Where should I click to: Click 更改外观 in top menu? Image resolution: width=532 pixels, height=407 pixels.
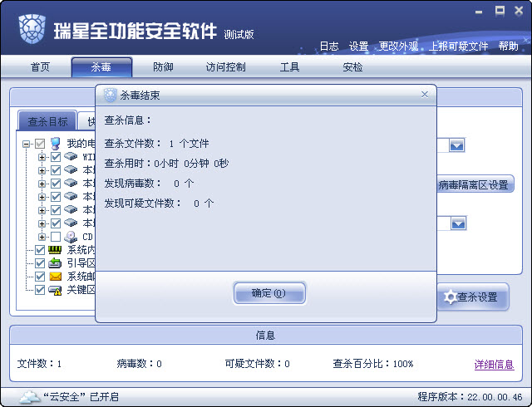click(x=399, y=47)
